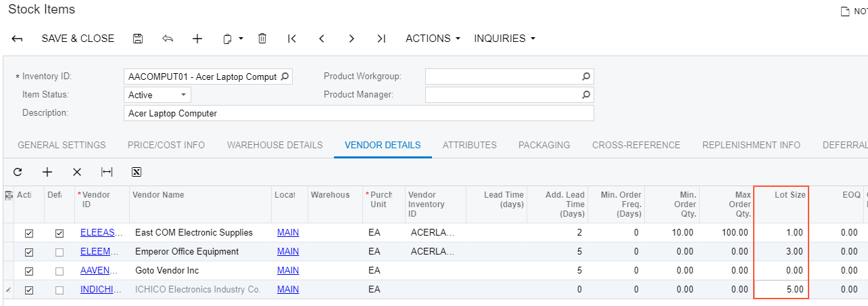
Task: Switch to the Warehouse Details tab
Action: coord(274,145)
